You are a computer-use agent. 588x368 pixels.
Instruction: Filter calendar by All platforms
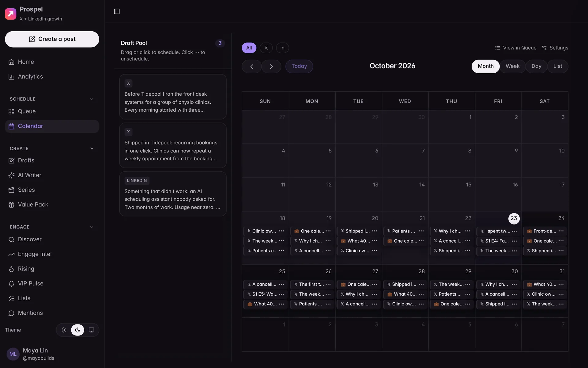point(249,48)
